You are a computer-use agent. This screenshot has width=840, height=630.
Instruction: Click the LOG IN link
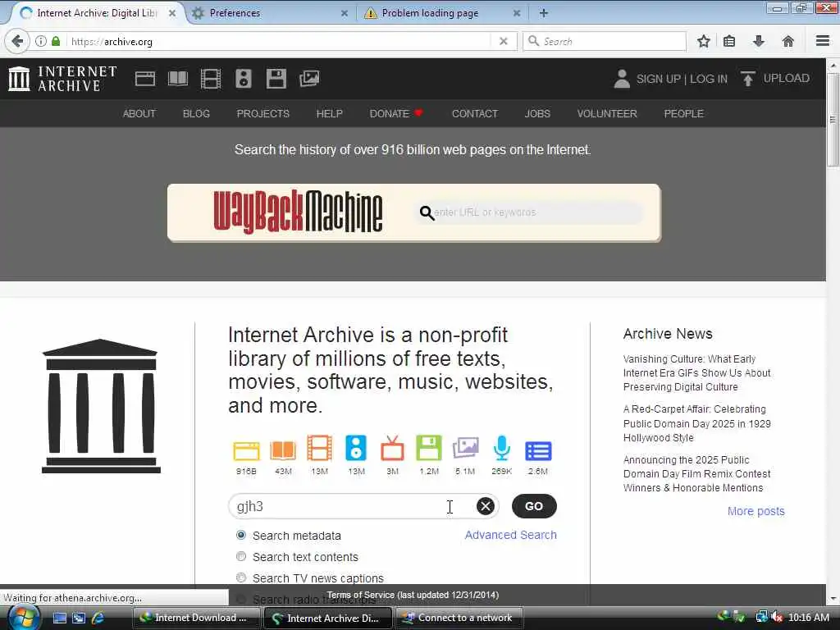[x=709, y=79]
